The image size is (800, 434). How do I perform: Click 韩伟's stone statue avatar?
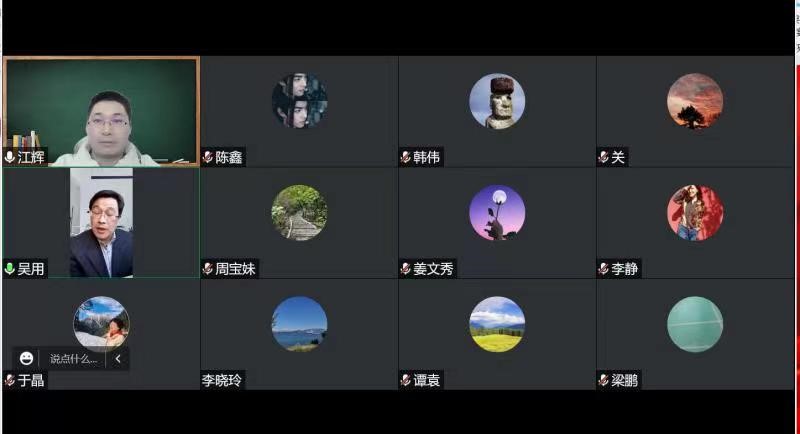point(497,101)
